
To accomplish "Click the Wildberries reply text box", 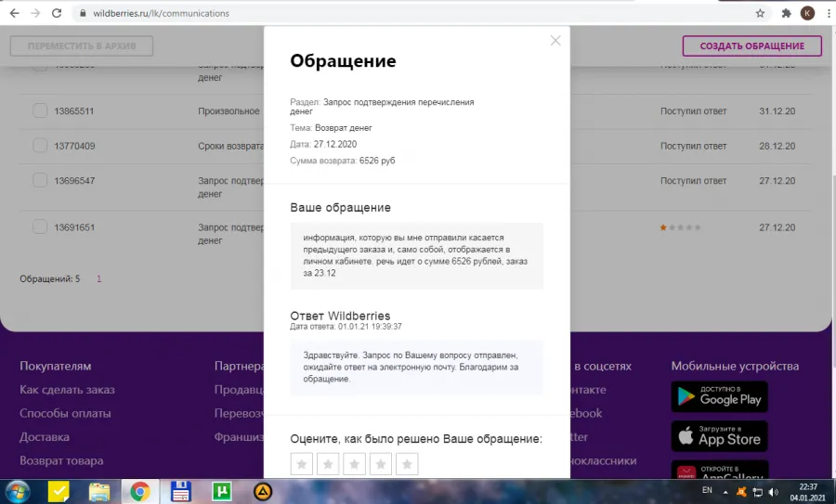I will click(x=416, y=367).
